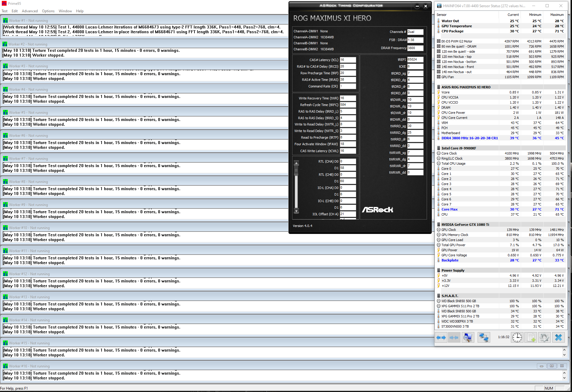This screenshot has height=392, width=572.
Task: Click the Worker #9 window icon
Action: click(5, 205)
